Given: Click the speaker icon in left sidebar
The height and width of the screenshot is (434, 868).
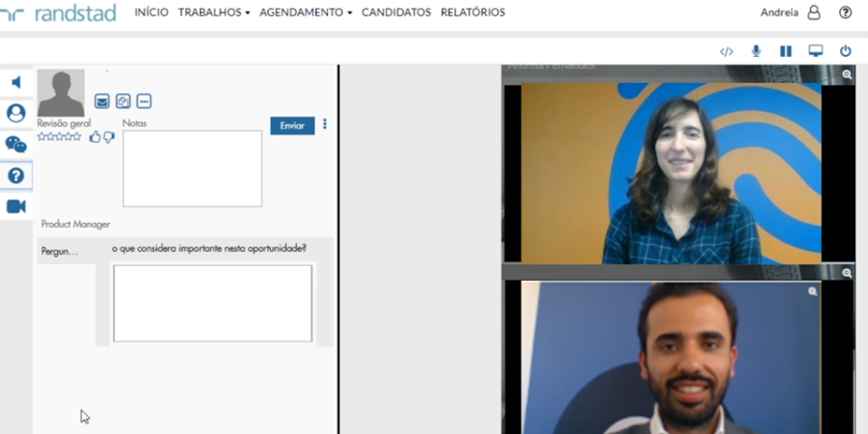Looking at the screenshot, I should [x=16, y=82].
